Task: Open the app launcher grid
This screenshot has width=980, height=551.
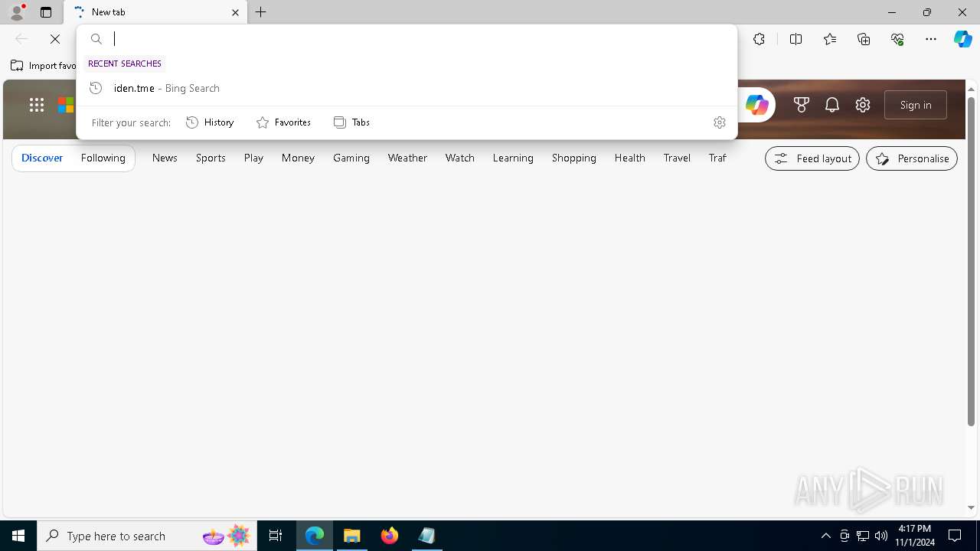Action: coord(37,105)
